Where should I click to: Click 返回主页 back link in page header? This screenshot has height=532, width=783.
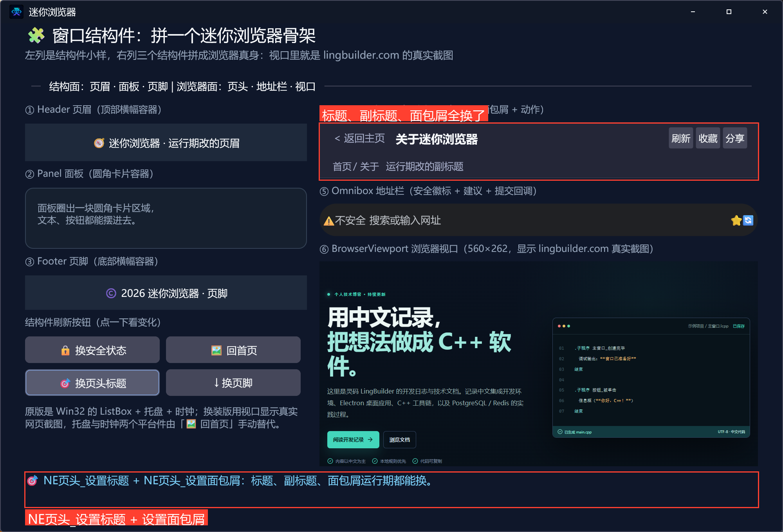359,138
